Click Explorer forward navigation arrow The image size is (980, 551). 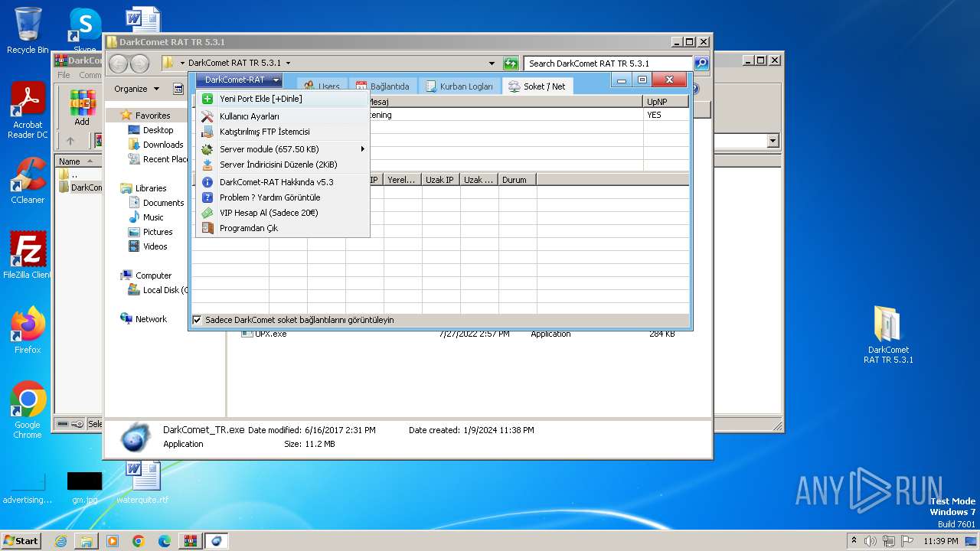click(139, 64)
